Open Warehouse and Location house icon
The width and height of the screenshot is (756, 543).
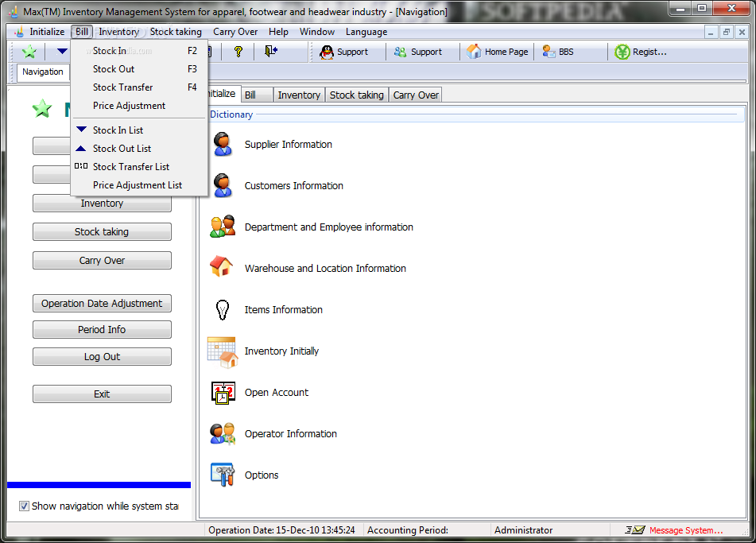tap(221, 266)
